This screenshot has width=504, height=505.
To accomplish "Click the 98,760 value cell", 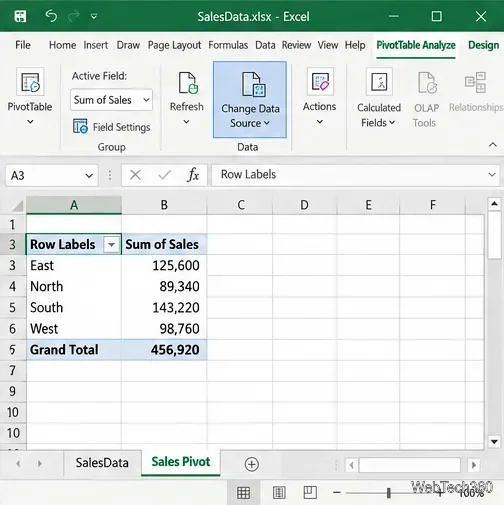I will pyautogui.click(x=164, y=329).
